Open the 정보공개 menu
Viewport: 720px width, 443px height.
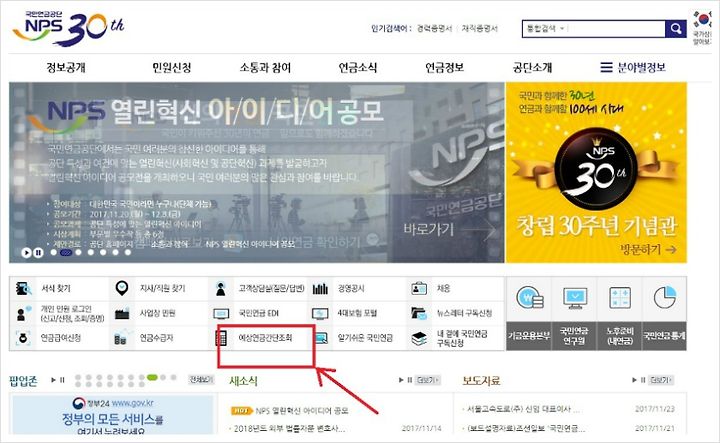(x=66, y=67)
